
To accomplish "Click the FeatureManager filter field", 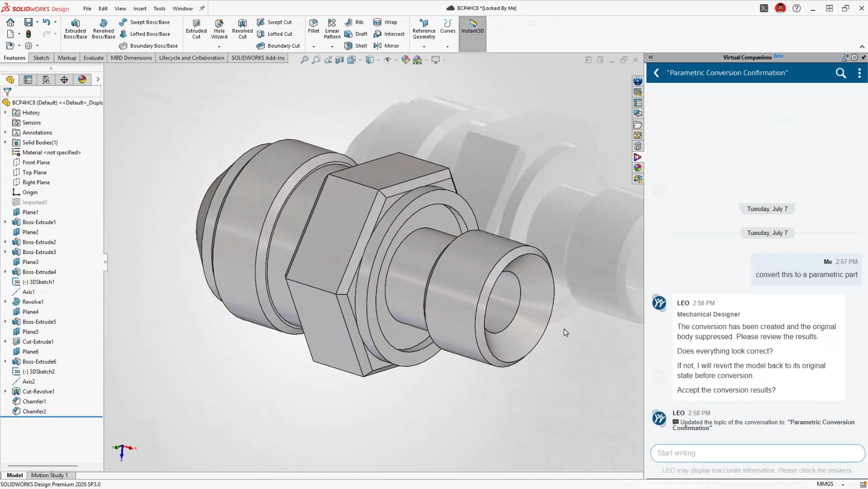I will point(52,92).
